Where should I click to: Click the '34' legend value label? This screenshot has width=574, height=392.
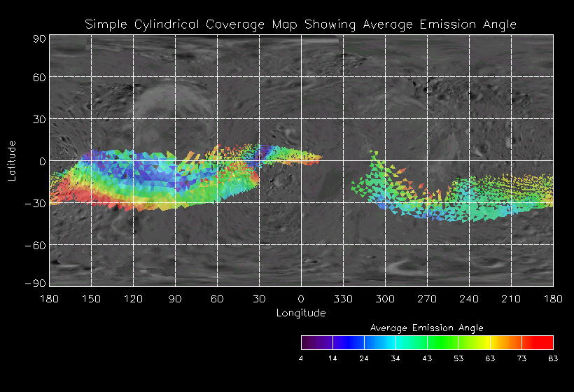395,358
